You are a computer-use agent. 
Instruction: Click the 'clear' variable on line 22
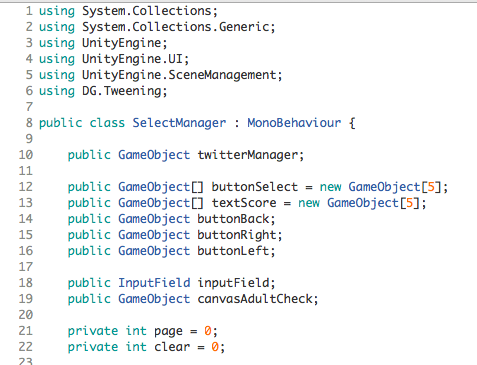click(x=172, y=347)
